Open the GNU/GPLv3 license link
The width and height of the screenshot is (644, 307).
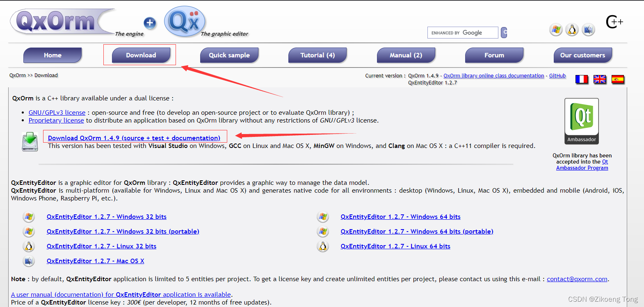57,113
